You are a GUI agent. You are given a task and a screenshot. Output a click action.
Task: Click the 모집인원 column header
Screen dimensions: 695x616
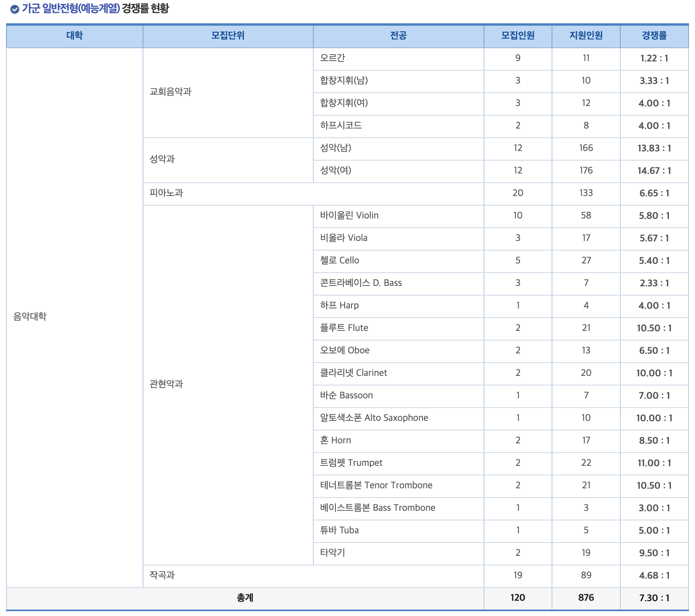pos(518,35)
